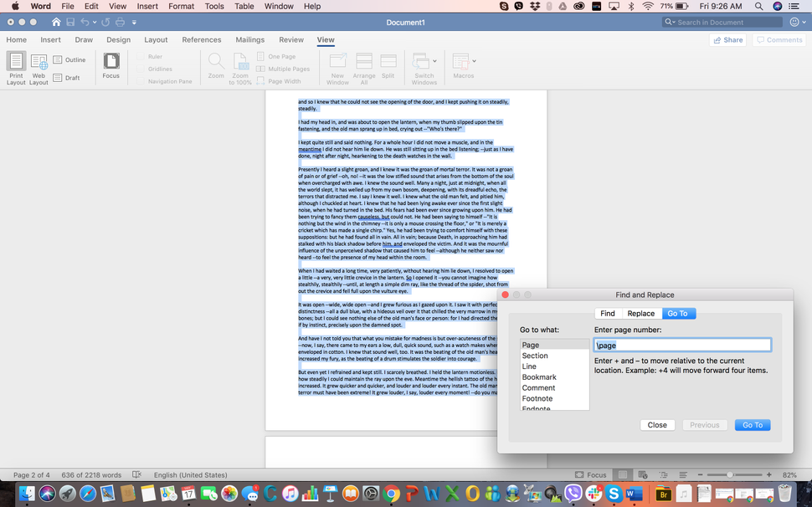
Task: Close the Find and Replace dialog
Action: [657, 424]
